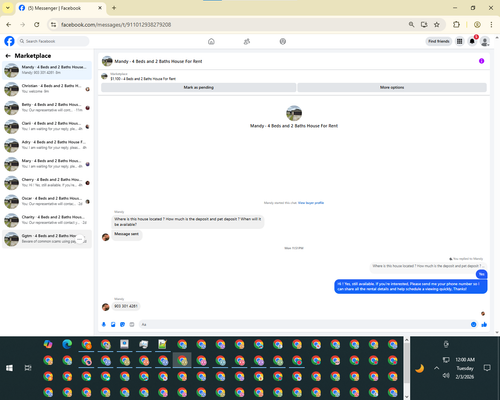Open the Windows notification center icon

pyautogui.click(x=487, y=368)
